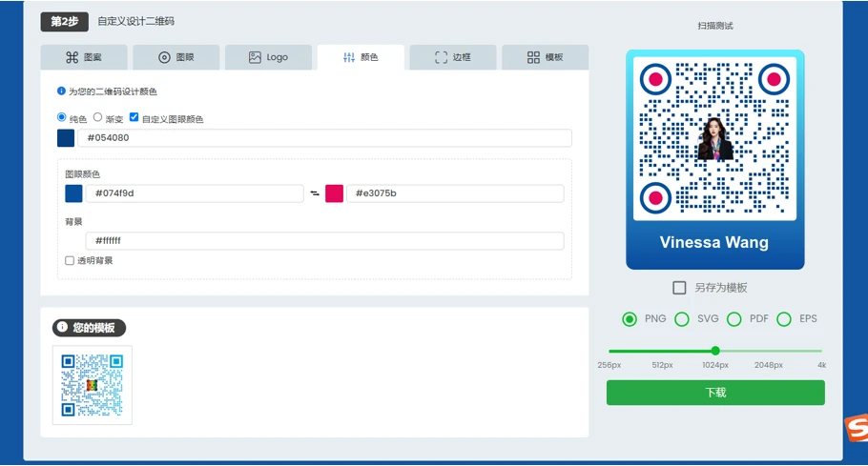Click the 扫描测试 text
This screenshot has width=868, height=466.
pyautogui.click(x=715, y=26)
